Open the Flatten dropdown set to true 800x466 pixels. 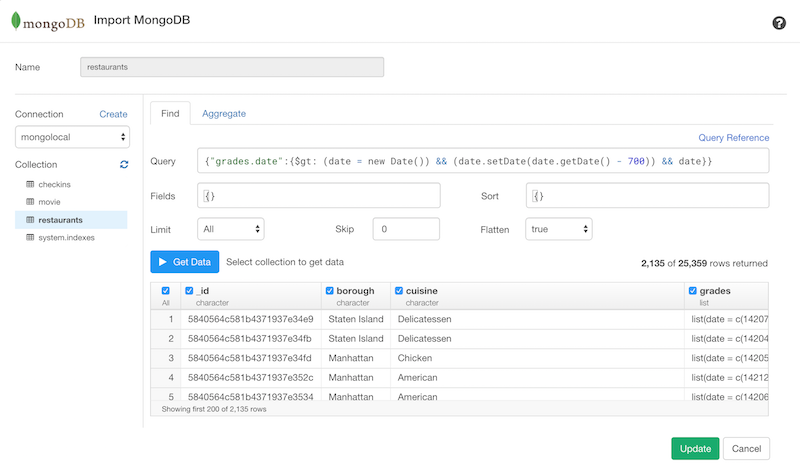click(x=559, y=229)
